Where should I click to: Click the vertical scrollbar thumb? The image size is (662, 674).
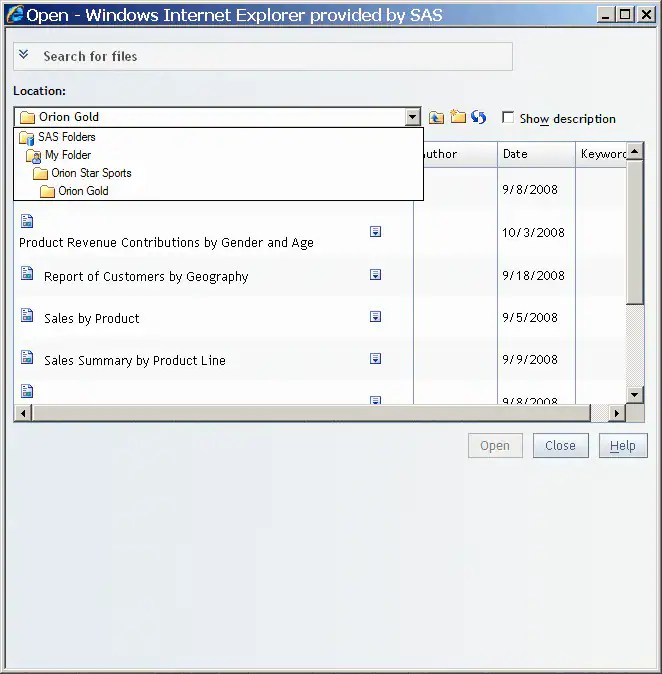tap(634, 232)
